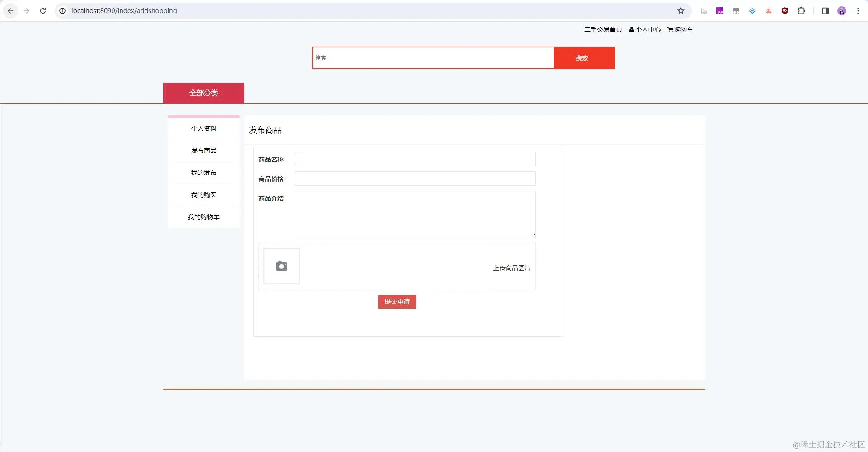Select 发布商品 in the sidebar
This screenshot has height=452, width=868.
[x=204, y=151]
